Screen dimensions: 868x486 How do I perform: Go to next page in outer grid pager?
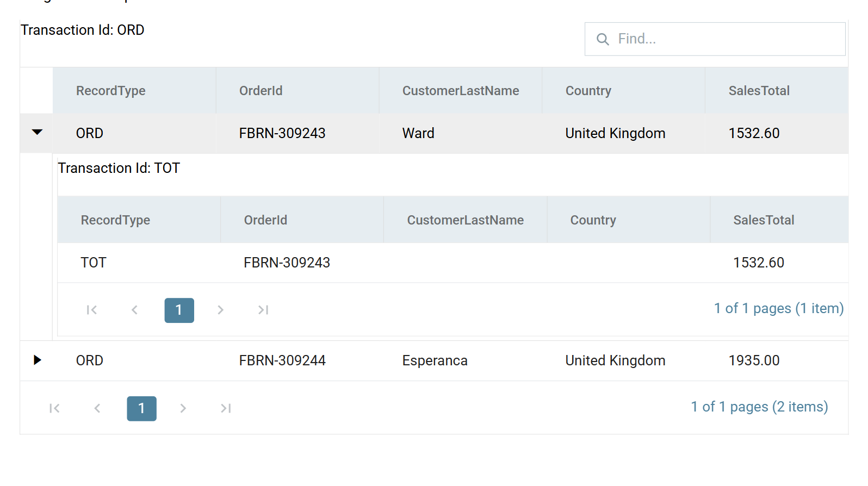coord(183,408)
